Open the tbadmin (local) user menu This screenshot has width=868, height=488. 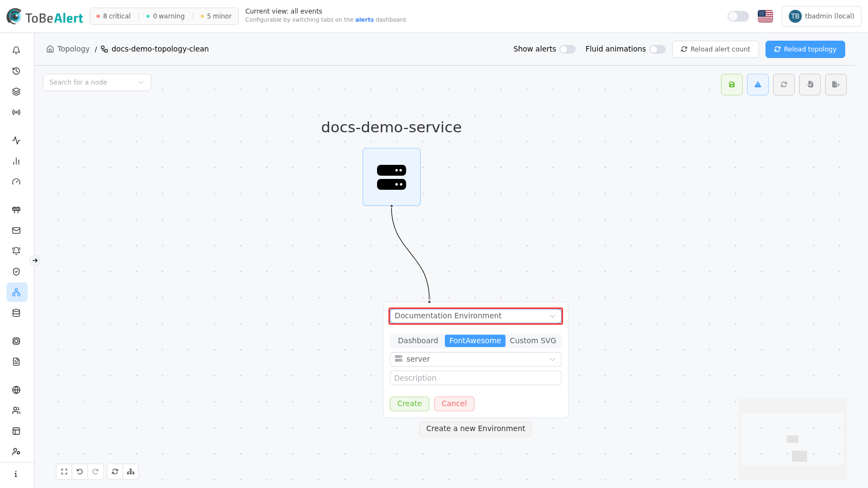821,16
